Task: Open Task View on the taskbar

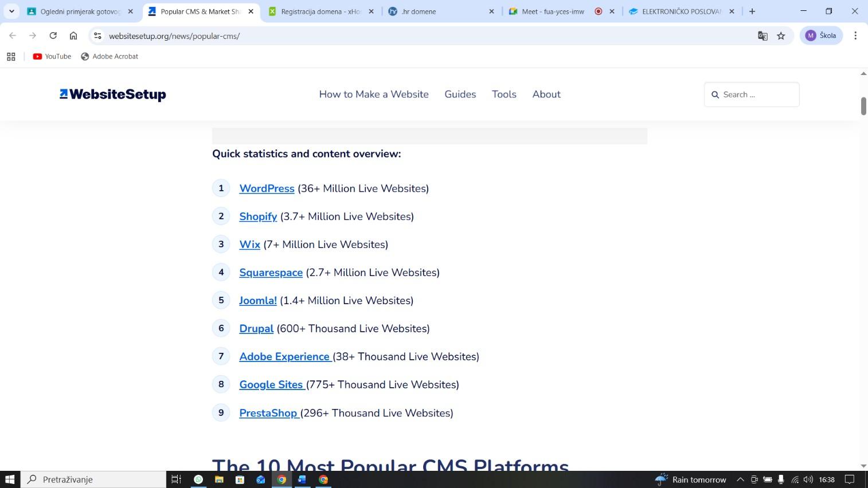Action: coord(177,479)
